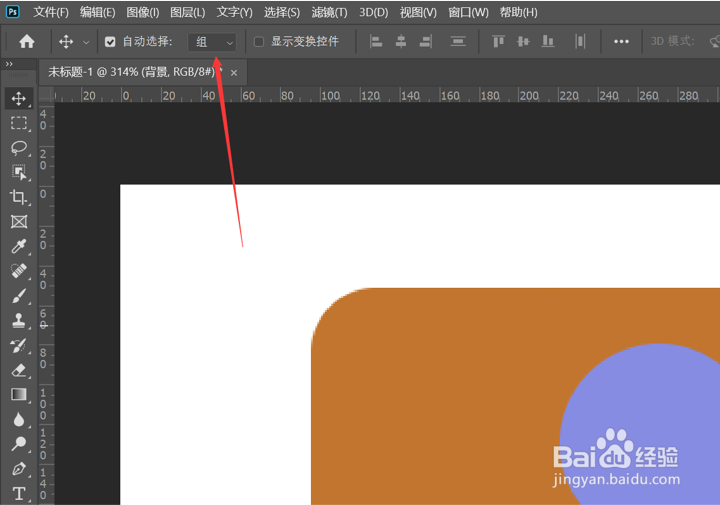Open the Layer menu
The height and width of the screenshot is (505, 720).
click(187, 12)
